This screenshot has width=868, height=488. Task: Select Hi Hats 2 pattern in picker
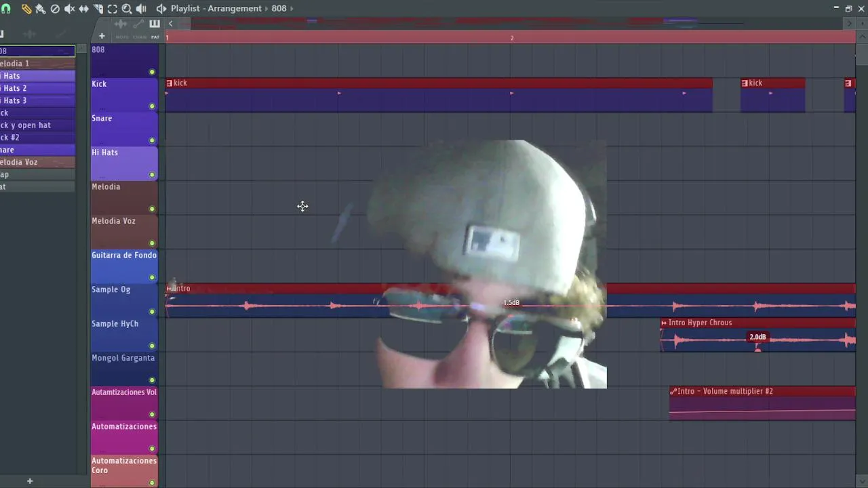pyautogui.click(x=37, y=88)
